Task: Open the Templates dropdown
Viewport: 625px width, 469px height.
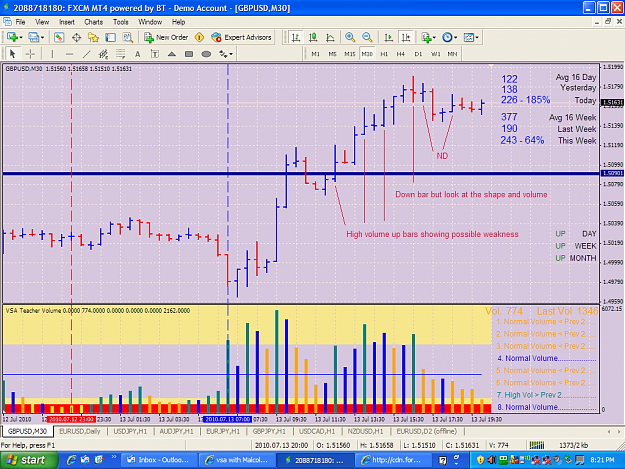Action: pyautogui.click(x=471, y=37)
